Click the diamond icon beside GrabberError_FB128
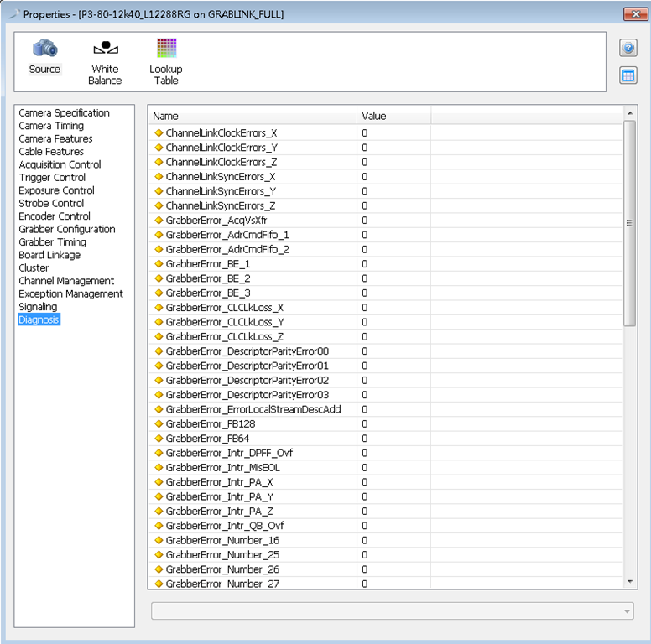Viewport: 651px width, 644px height. [159, 423]
